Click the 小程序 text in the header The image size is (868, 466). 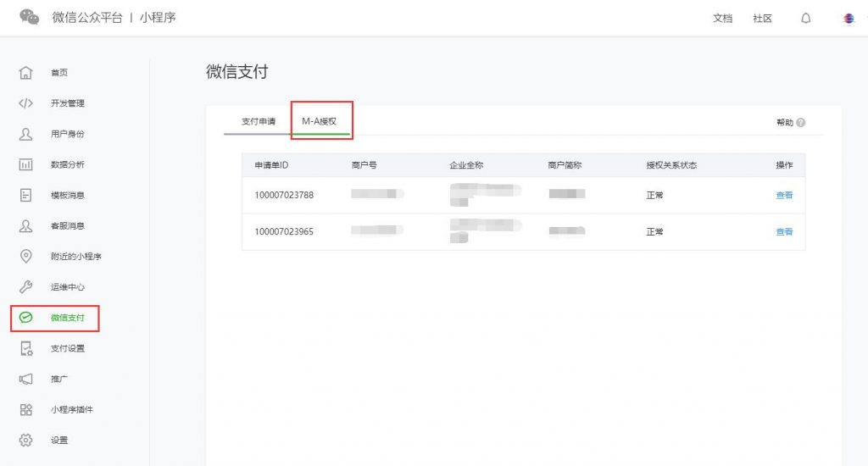click(158, 17)
